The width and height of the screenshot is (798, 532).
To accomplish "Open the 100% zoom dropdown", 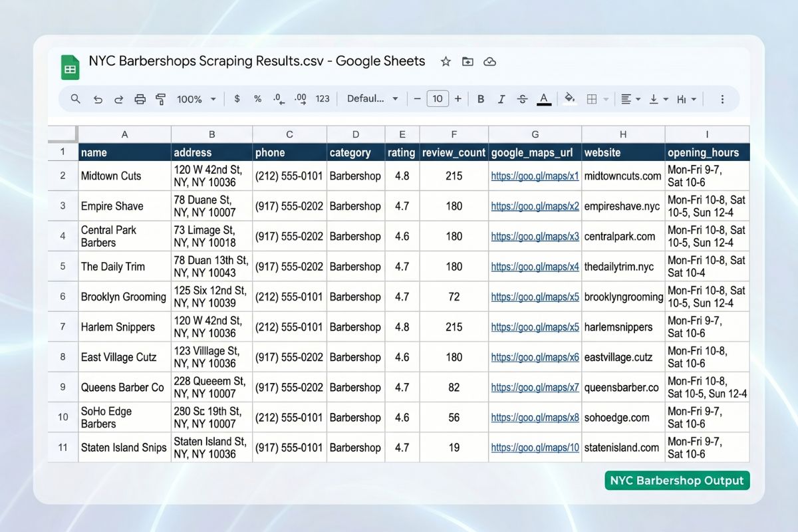I will pos(196,98).
